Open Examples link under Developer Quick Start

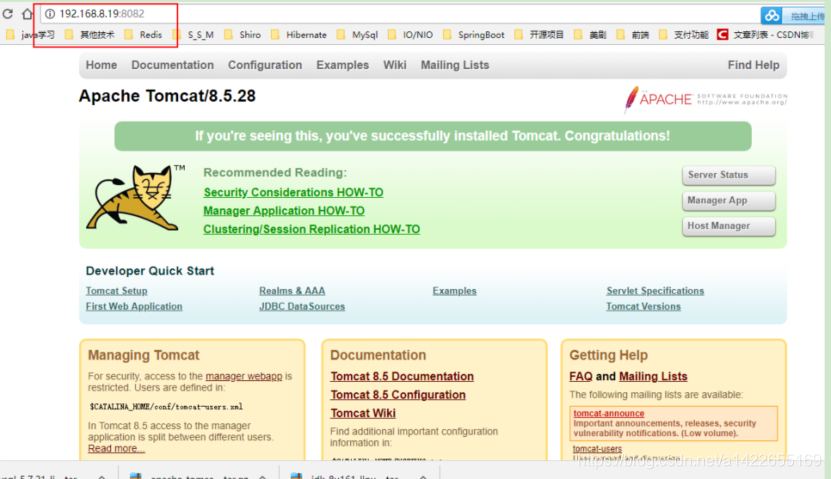tap(455, 291)
